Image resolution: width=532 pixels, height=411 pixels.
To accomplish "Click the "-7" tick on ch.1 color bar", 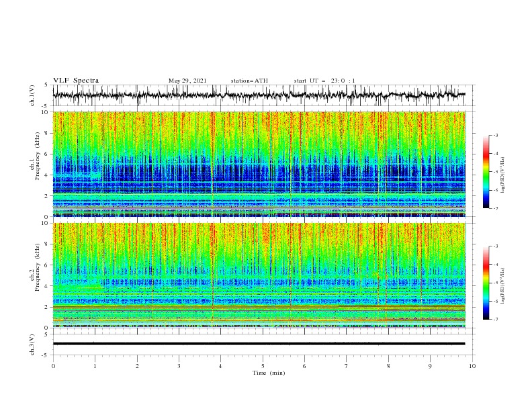I will 496,208.
